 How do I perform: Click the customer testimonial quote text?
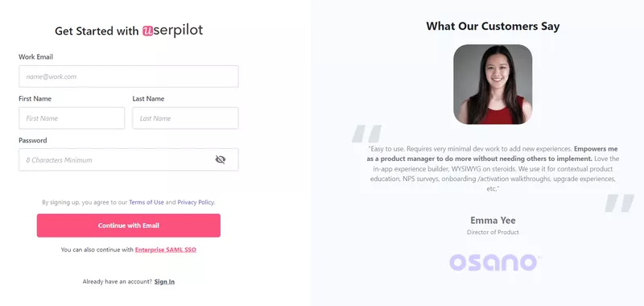[x=493, y=169]
